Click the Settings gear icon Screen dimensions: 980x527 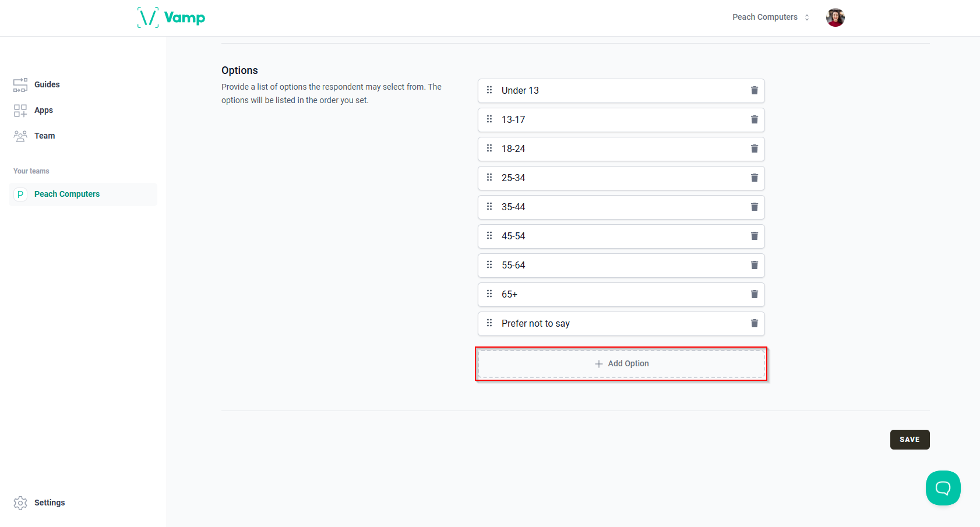pyautogui.click(x=20, y=503)
